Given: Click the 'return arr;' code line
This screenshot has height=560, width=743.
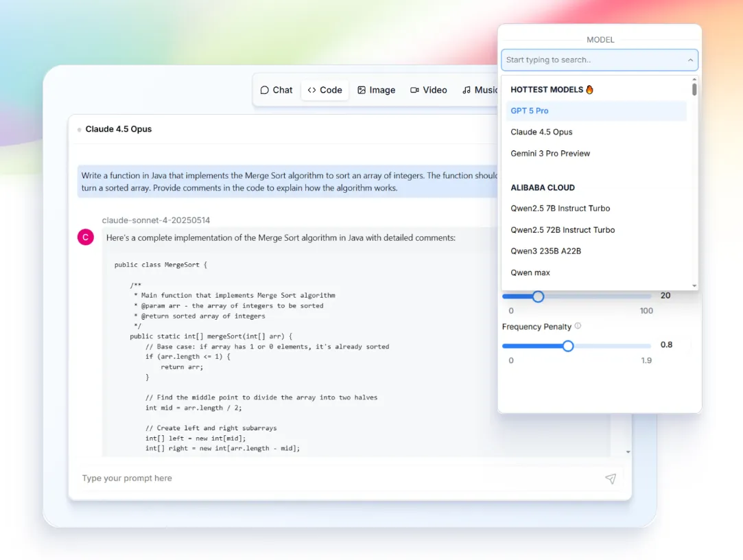Looking at the screenshot, I should tap(182, 367).
